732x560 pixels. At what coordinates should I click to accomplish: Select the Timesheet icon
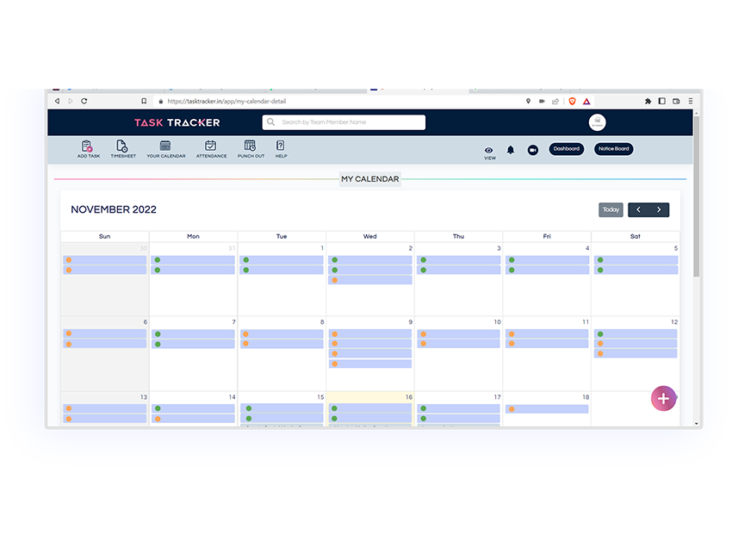pos(123,148)
